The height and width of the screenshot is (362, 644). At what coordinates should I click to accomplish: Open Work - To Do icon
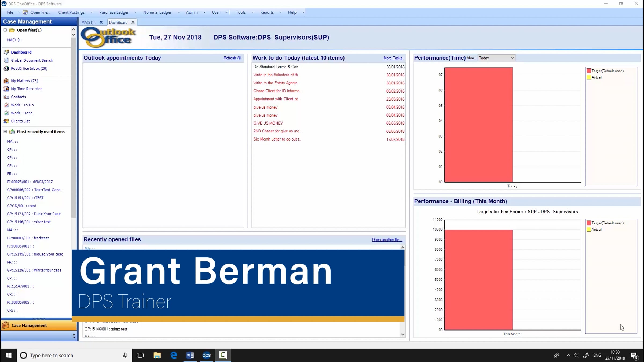tap(6, 105)
